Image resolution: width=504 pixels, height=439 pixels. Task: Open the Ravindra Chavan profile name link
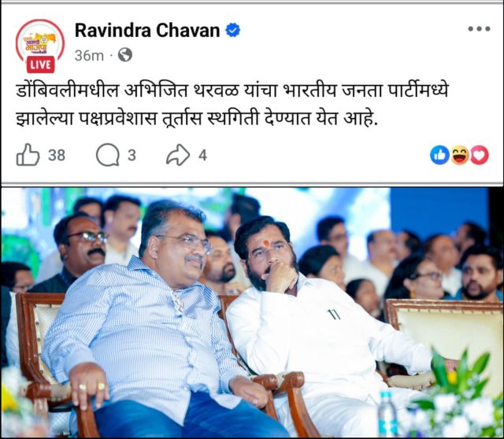pos(147,30)
